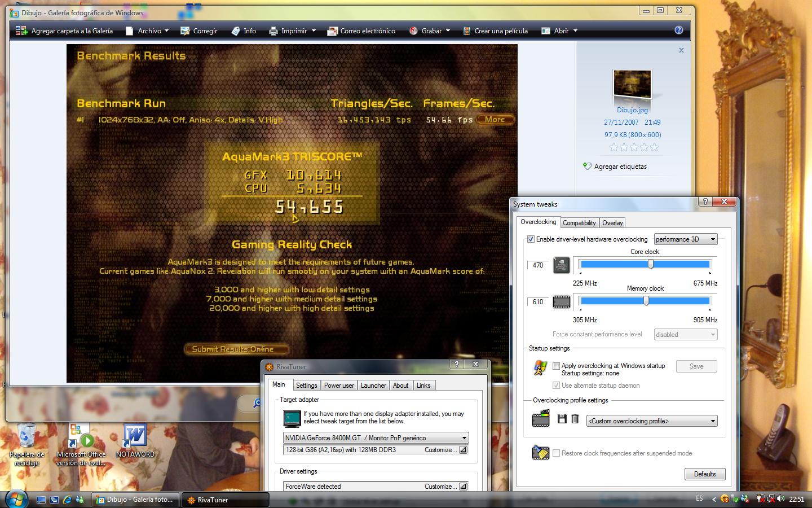Click the suspended mode restore icon
This screenshot has width=812, height=508.
click(540, 453)
